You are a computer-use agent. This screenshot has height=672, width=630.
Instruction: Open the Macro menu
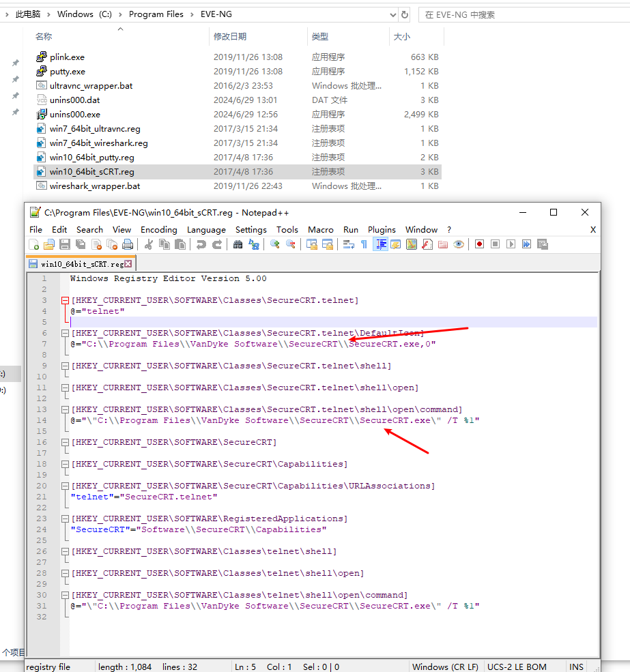[x=320, y=230]
